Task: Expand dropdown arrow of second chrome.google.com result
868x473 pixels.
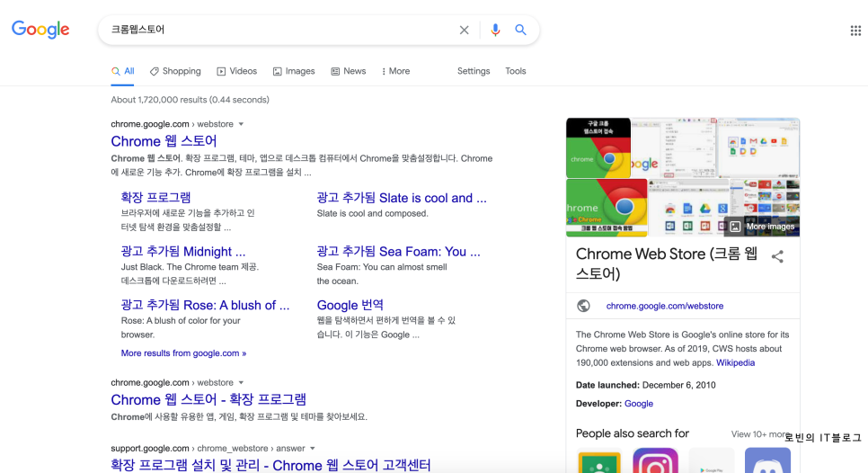Action: (x=241, y=383)
